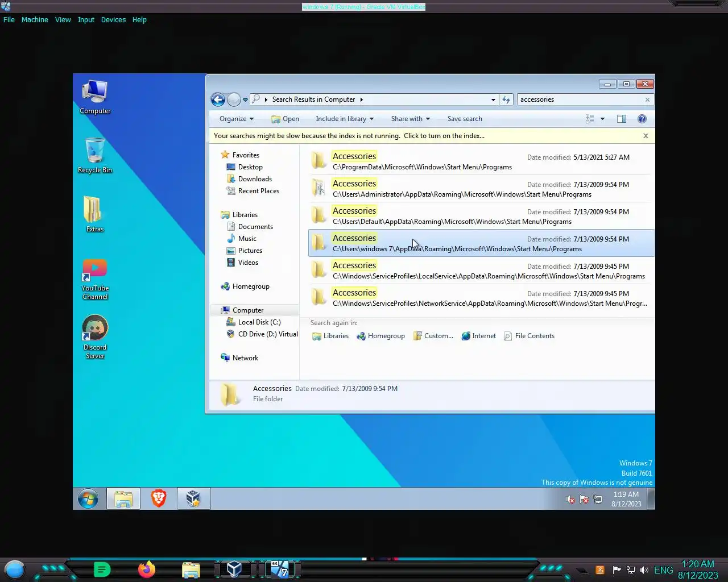The height and width of the screenshot is (582, 728).
Task: Open the VirtualBox File menu
Action: (x=9, y=19)
